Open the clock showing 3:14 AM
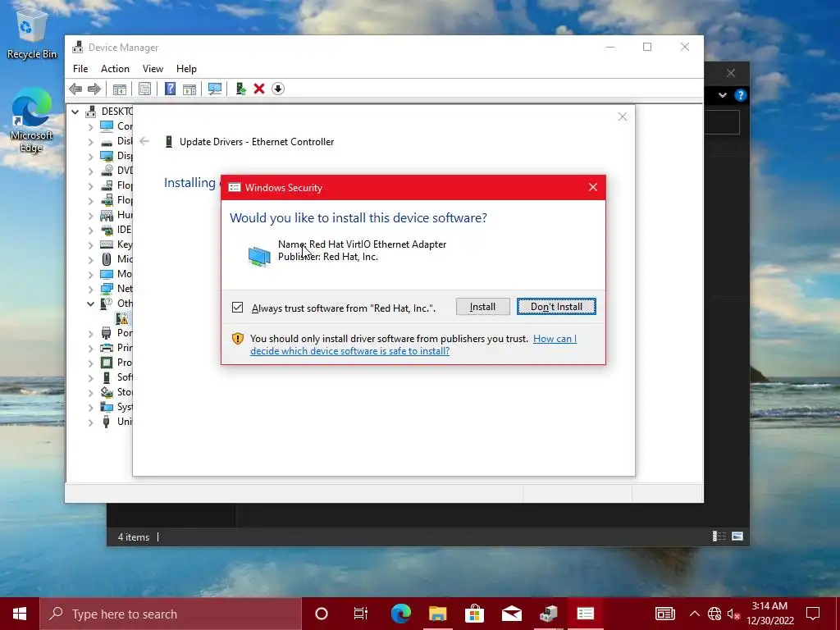The height and width of the screenshot is (630, 840). click(769, 614)
